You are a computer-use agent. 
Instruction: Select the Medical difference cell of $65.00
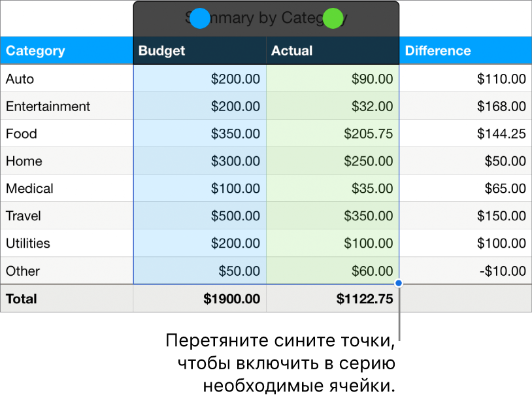pos(503,188)
